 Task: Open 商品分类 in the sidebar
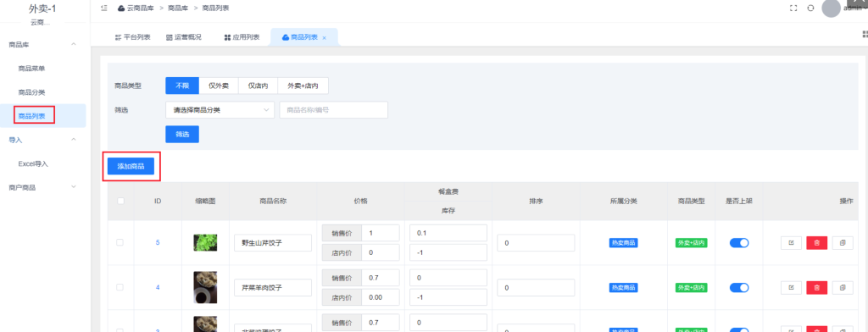pyautogui.click(x=31, y=92)
